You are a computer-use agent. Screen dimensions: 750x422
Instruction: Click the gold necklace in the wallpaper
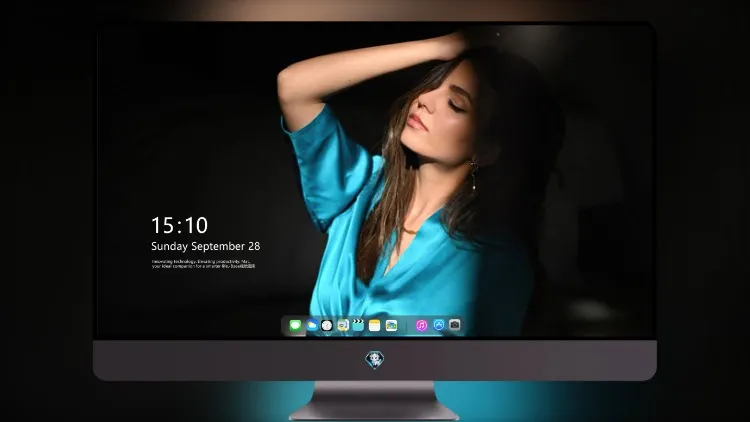click(x=409, y=232)
